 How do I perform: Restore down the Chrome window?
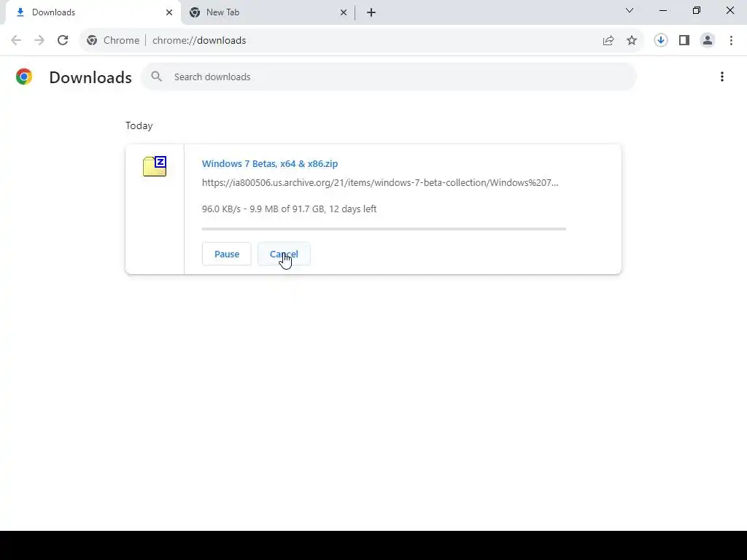point(697,10)
